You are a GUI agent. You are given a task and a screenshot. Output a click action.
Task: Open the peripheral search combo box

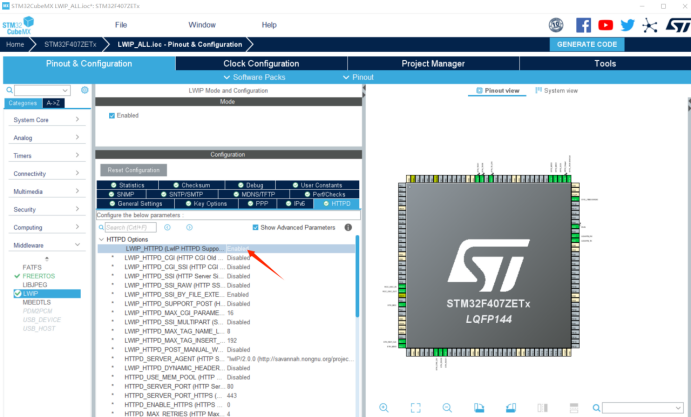point(42,90)
